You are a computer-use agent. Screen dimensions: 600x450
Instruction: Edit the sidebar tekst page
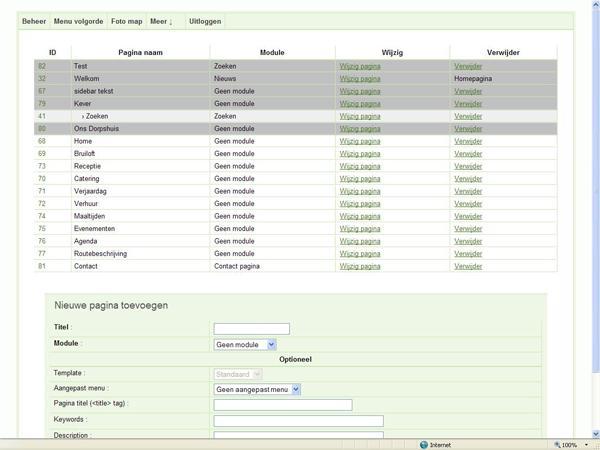[360, 91]
